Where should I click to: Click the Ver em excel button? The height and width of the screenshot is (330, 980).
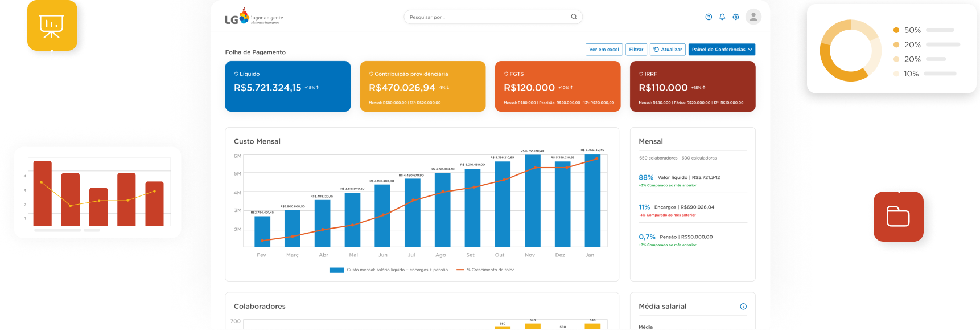coord(604,50)
